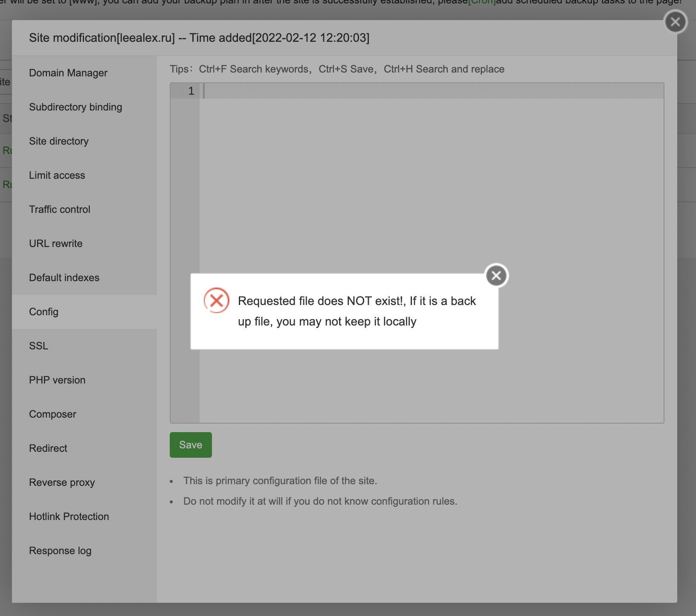This screenshot has height=616, width=696.
Task: Open URL rewrite settings
Action: 56,244
